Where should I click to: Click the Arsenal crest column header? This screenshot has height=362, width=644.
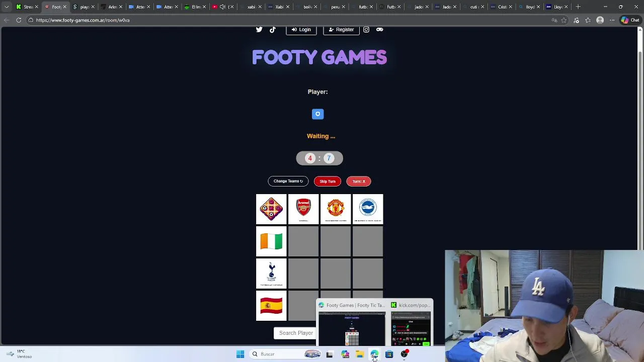[303, 209]
